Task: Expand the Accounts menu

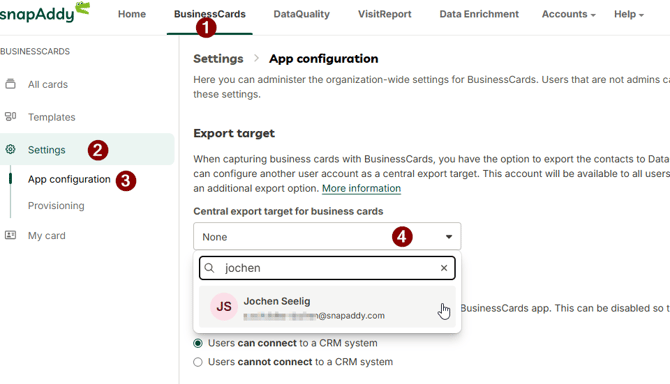Action: tap(569, 14)
